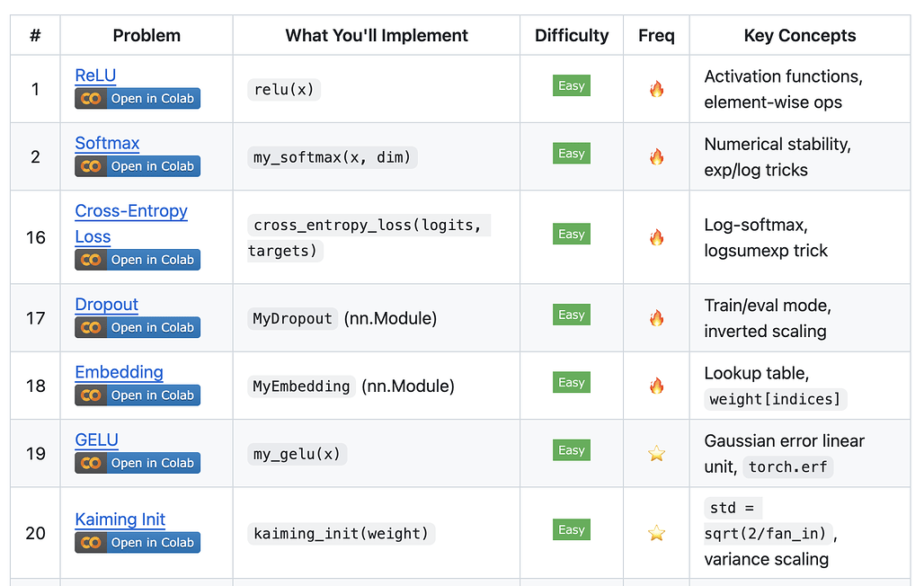
Task: Click the torch.erf code snippet
Action: point(788,467)
